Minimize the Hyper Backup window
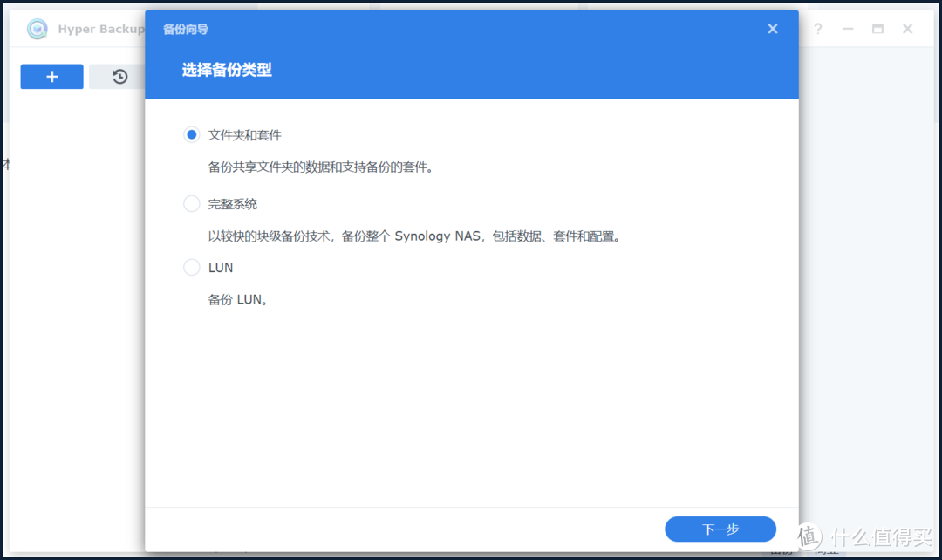942x560 pixels. pos(847,29)
